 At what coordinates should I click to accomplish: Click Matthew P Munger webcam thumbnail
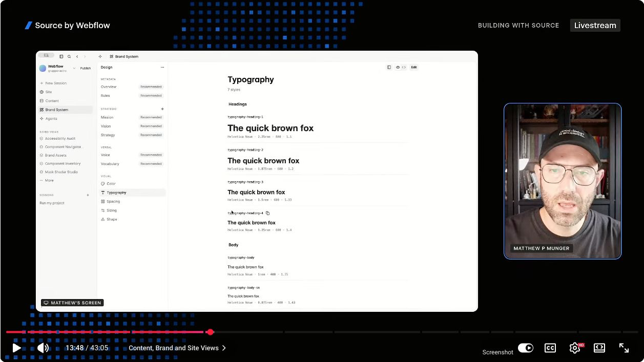tap(563, 181)
